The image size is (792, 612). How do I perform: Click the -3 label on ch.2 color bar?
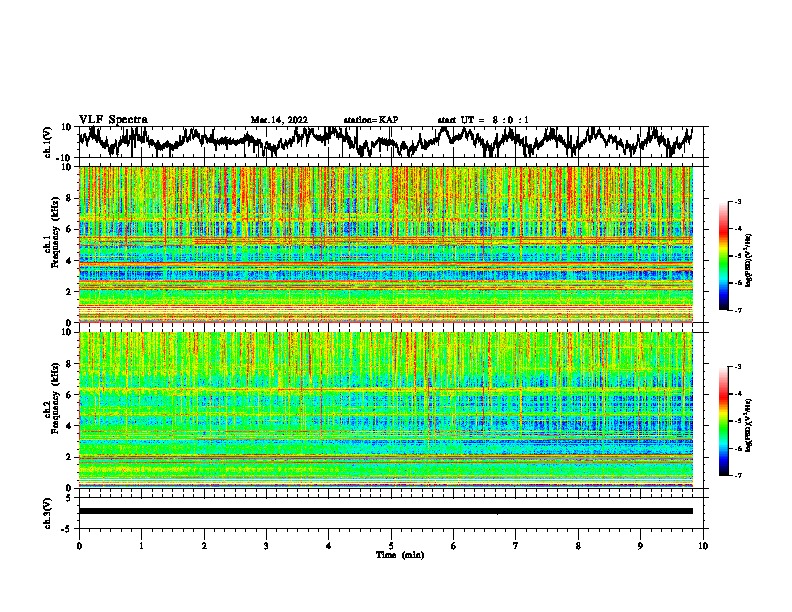(x=737, y=367)
